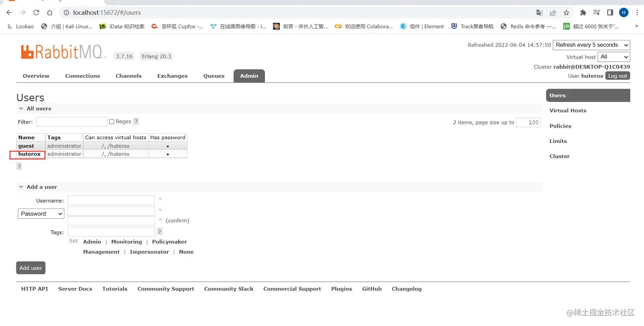Click the Log out button
The image size is (644, 326).
point(618,76)
